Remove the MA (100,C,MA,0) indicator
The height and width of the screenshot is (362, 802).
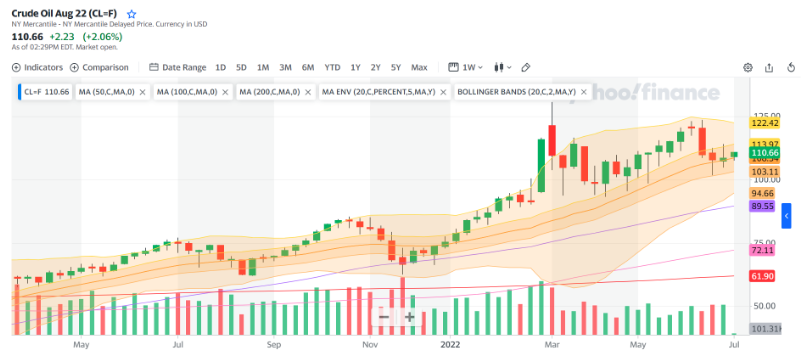tap(226, 92)
